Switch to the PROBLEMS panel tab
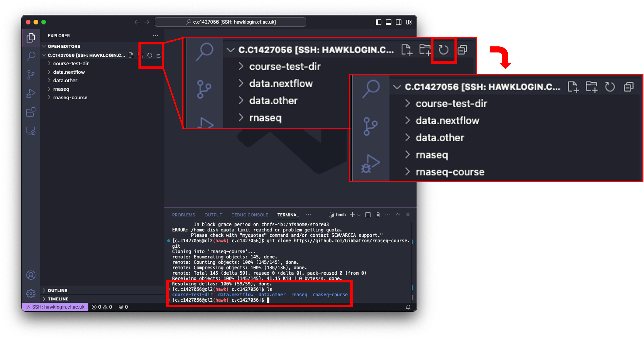Image resolution: width=644 pixels, height=340 pixels. 183,215
